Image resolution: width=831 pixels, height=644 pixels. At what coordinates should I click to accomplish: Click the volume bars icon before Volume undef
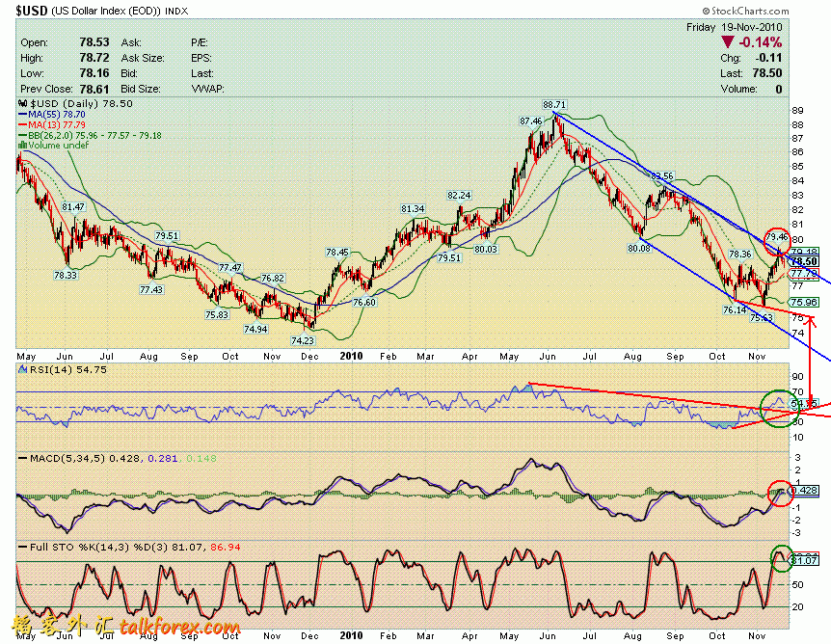coord(23,146)
